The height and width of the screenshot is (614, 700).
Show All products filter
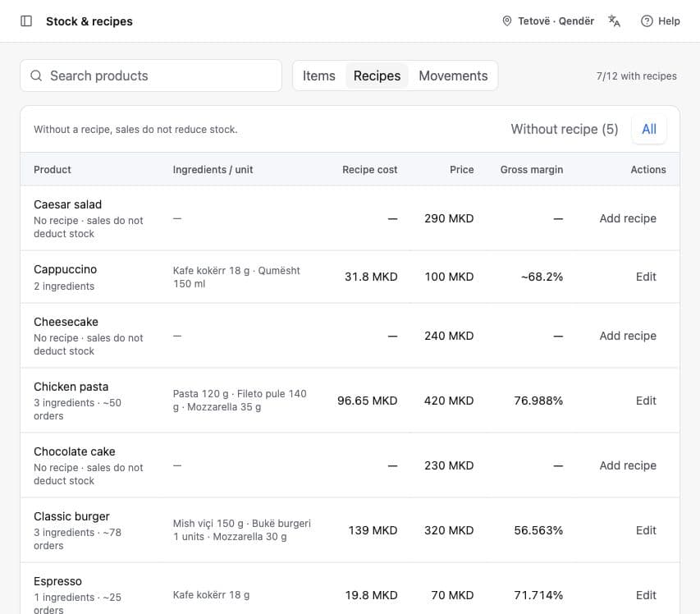pos(649,129)
